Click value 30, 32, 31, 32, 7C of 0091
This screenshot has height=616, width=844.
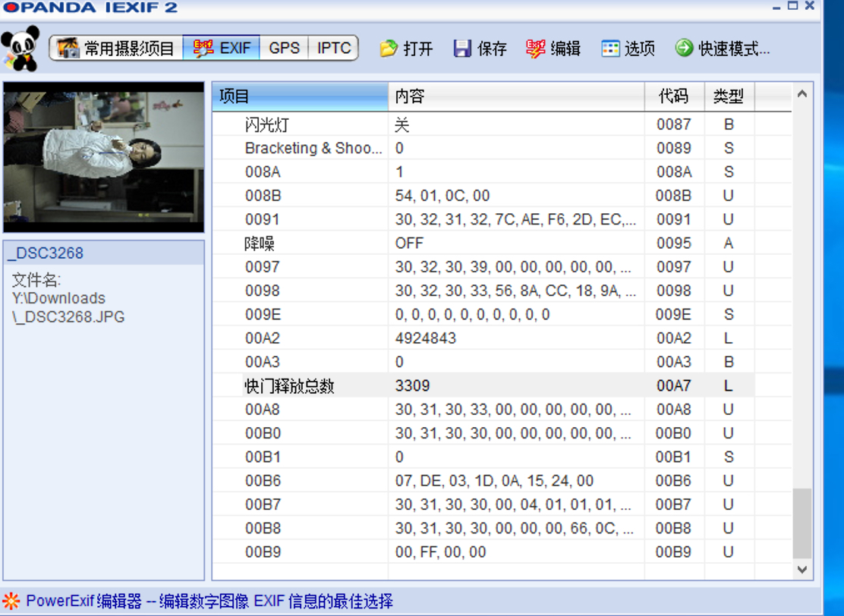click(515, 219)
